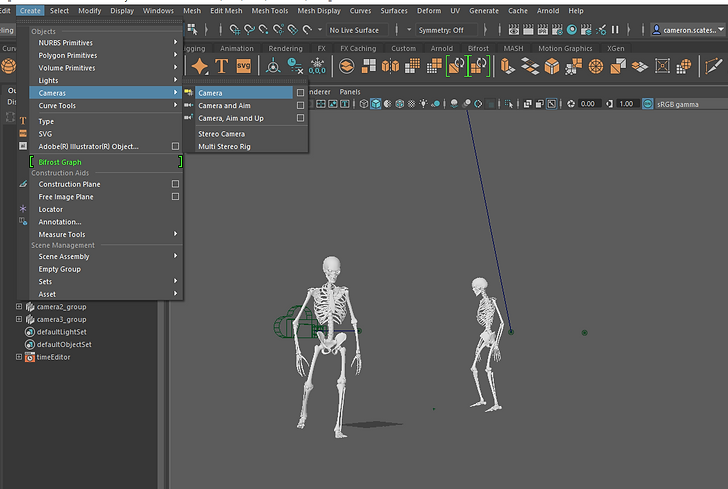The height and width of the screenshot is (489, 728).
Task: Expand the camera3_group node in the Outliner
Action: (19, 319)
